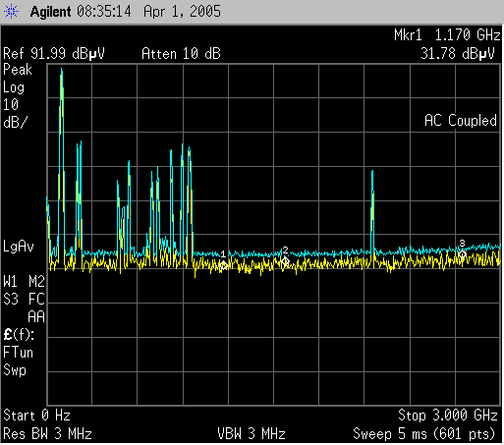504x445 pixels.
Task: Select marker 2 diamond on trace
Action: [x=285, y=261]
